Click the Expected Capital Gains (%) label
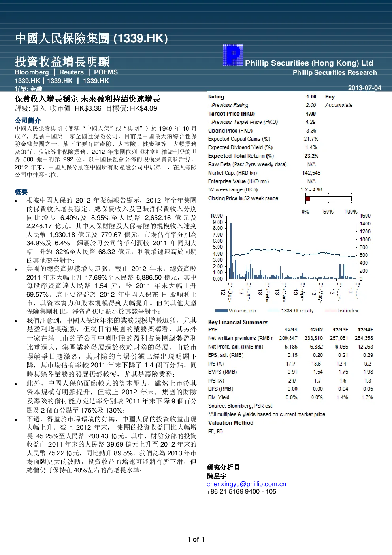The width and height of the screenshot is (392, 555). pos(239,139)
